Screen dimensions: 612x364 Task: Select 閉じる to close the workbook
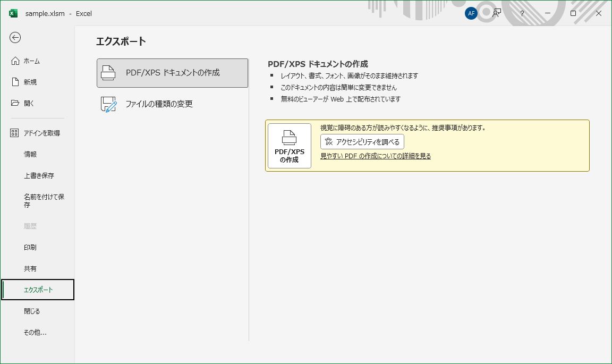[x=31, y=311]
